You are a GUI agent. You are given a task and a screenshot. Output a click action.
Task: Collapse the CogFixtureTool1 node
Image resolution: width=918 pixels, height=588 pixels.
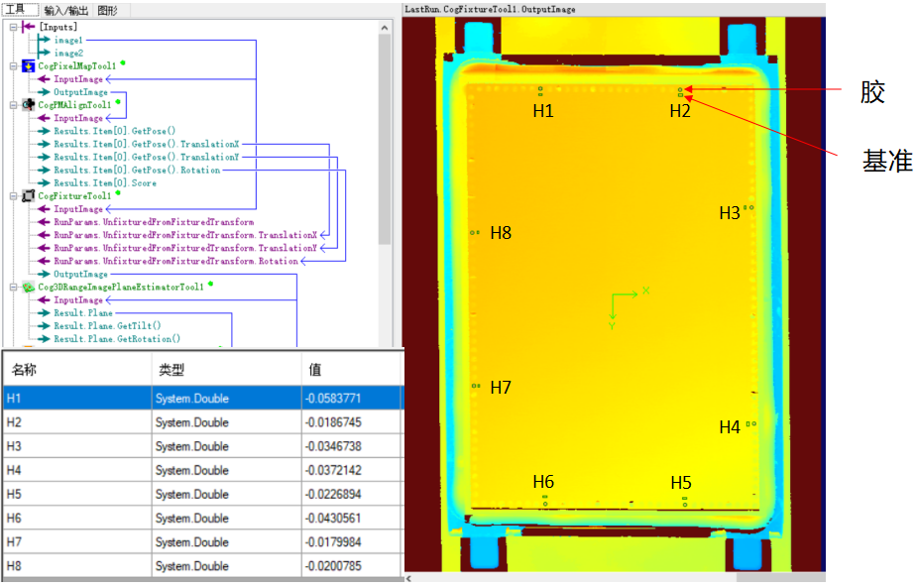[x=13, y=196]
